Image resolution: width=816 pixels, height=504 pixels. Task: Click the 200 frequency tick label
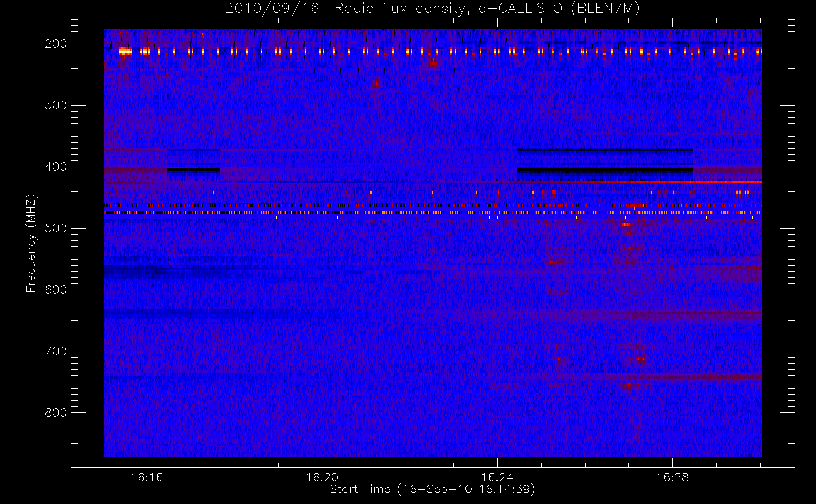pyautogui.click(x=56, y=44)
